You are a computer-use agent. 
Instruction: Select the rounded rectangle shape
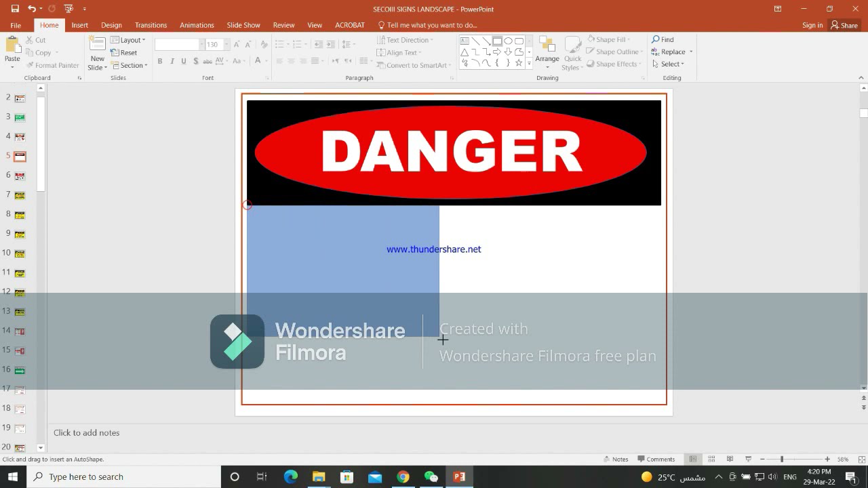tap(519, 41)
